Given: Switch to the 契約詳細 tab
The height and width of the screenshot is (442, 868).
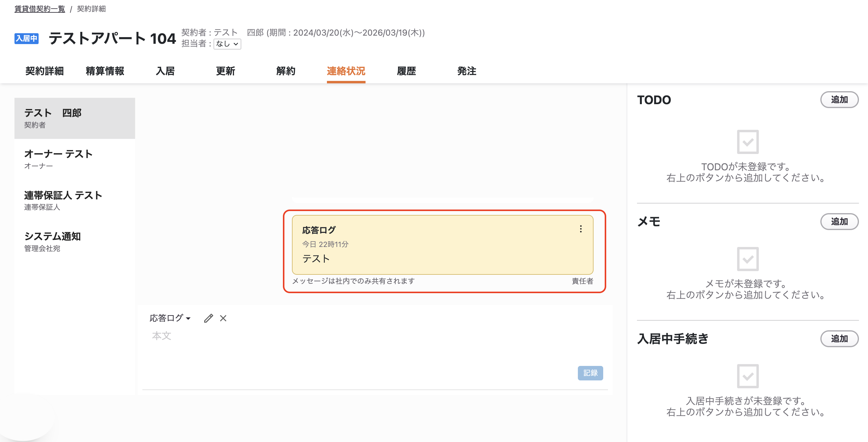Looking at the screenshot, I should point(44,71).
